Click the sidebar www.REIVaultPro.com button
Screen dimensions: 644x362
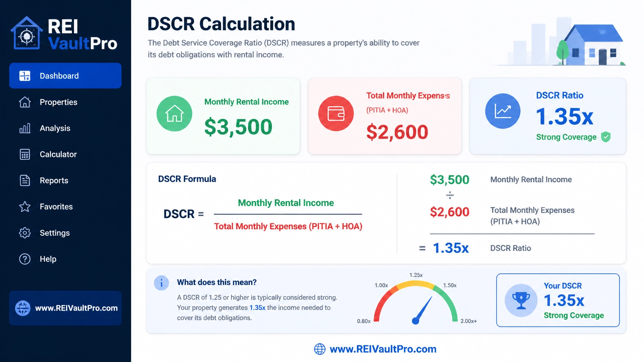65,308
